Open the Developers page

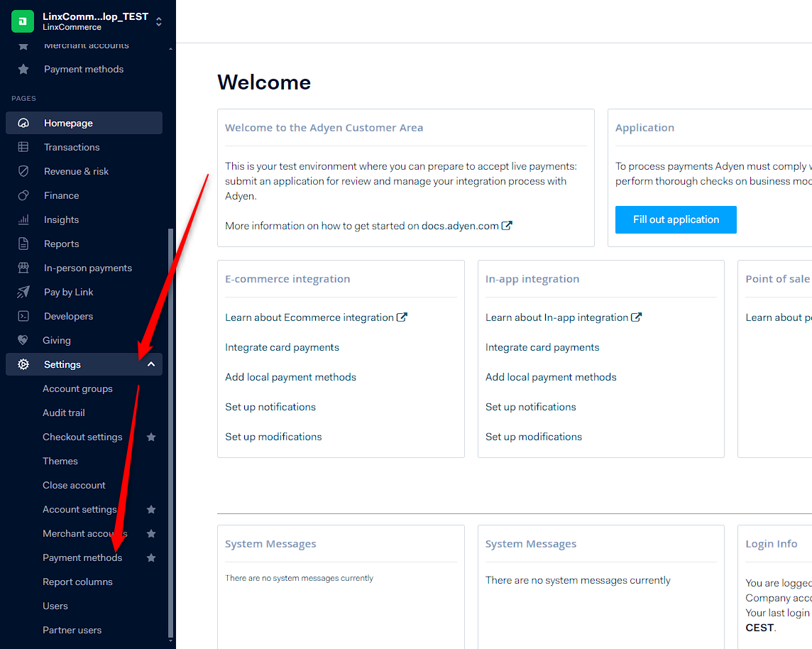tap(68, 316)
